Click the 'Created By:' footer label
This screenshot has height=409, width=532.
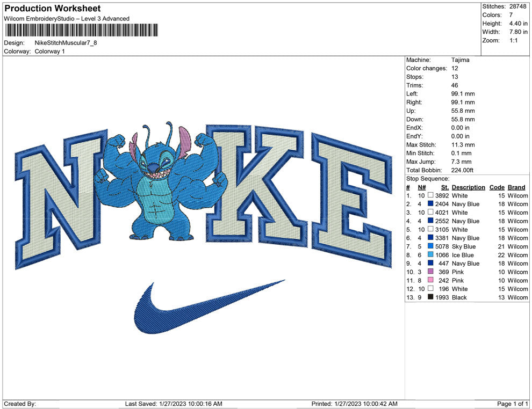20,404
